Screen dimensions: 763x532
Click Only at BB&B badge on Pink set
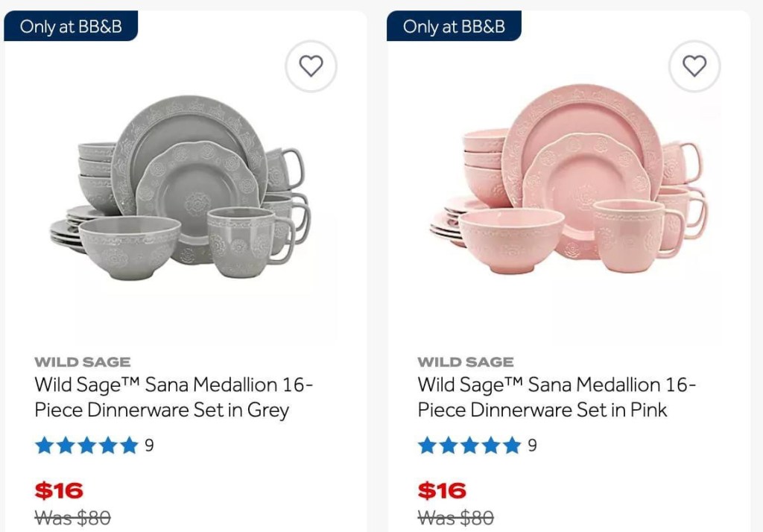(453, 27)
